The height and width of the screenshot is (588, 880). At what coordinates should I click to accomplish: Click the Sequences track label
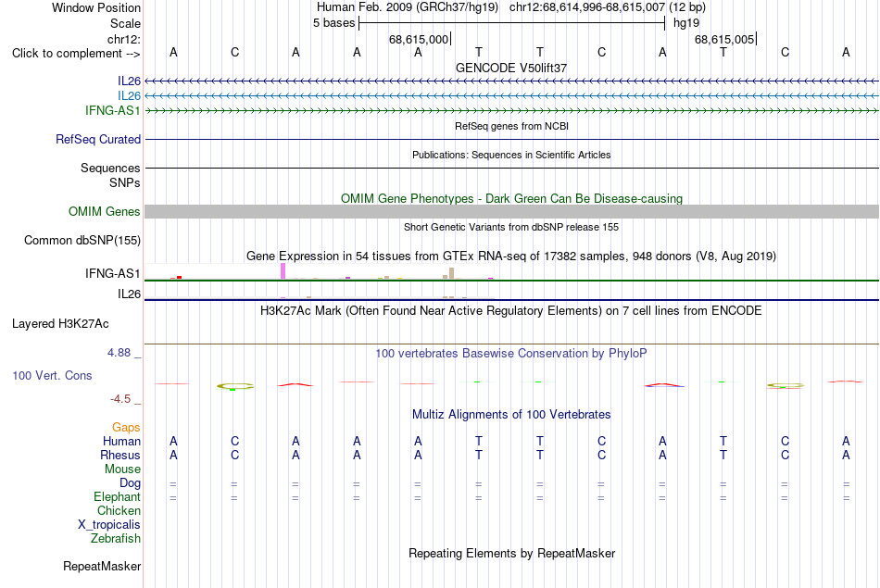110,168
